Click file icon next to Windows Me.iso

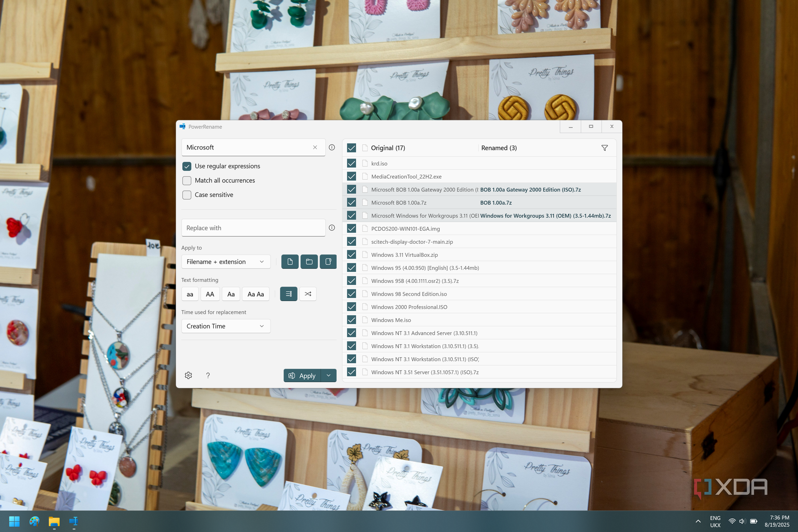tap(365, 320)
